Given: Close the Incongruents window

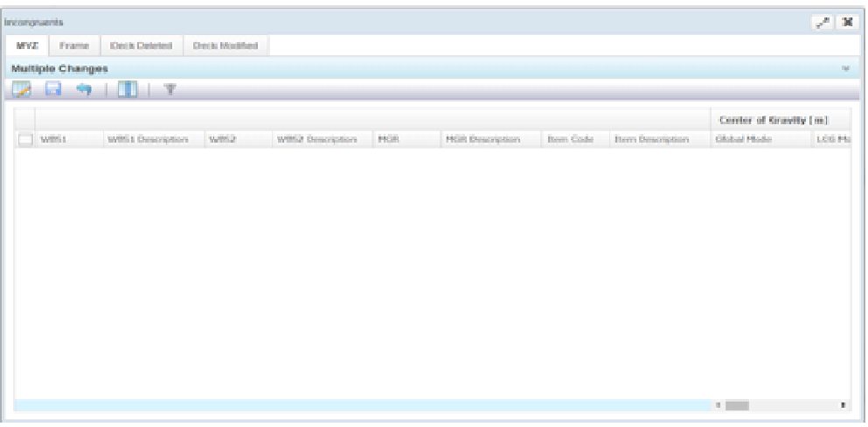Looking at the screenshot, I should [848, 23].
